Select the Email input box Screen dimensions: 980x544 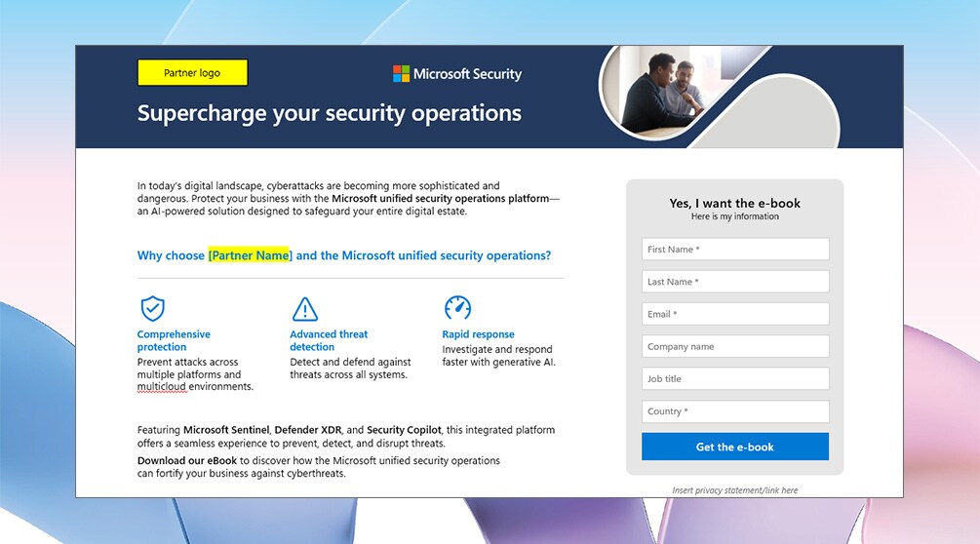point(735,314)
